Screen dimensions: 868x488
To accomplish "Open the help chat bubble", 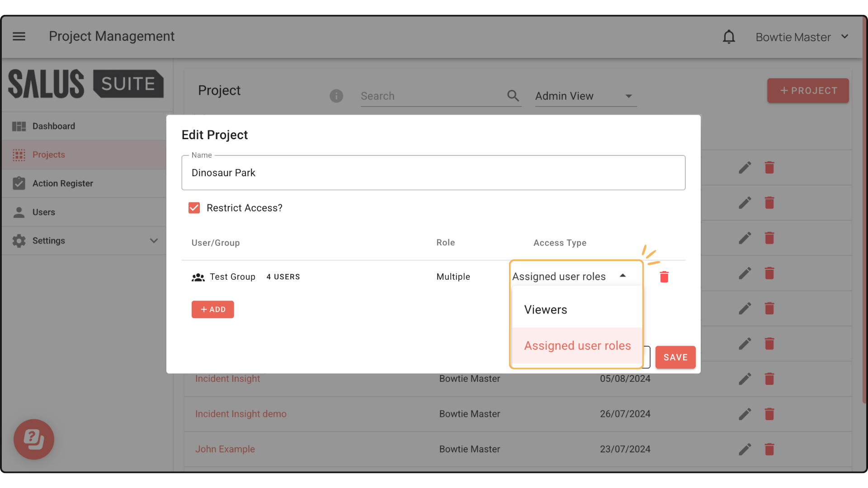I will click(x=34, y=439).
